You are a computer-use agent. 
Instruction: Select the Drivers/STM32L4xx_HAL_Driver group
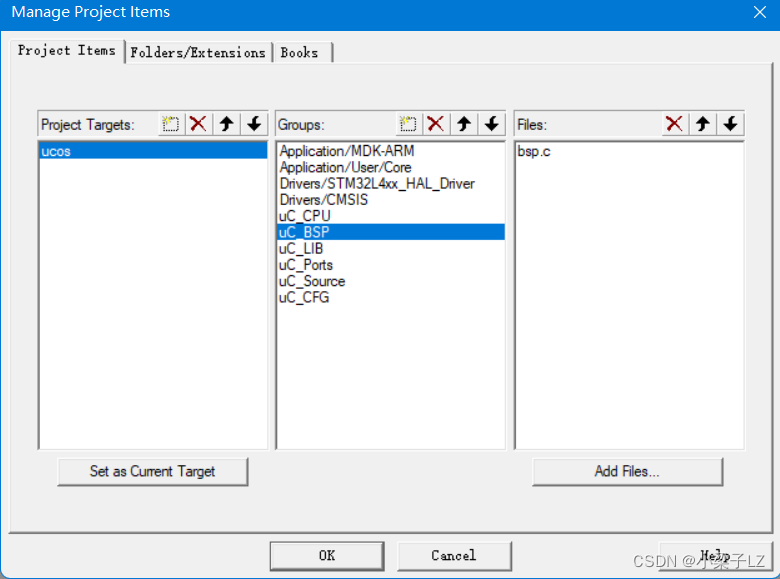click(390, 184)
